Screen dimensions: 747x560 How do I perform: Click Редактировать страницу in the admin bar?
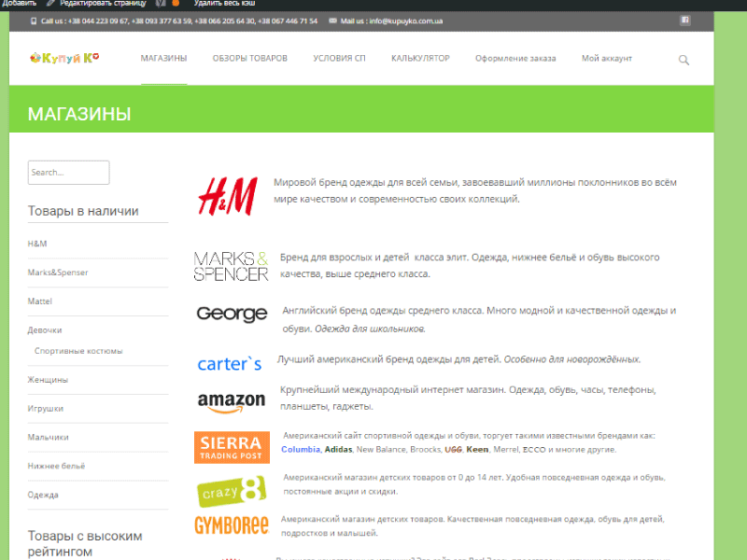[103, 4]
